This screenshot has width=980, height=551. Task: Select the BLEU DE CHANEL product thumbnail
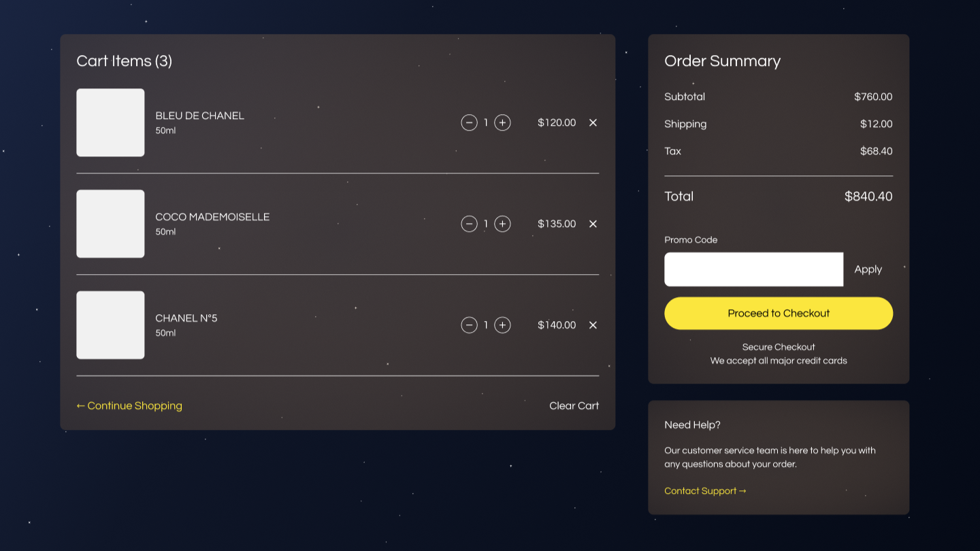[x=110, y=122]
